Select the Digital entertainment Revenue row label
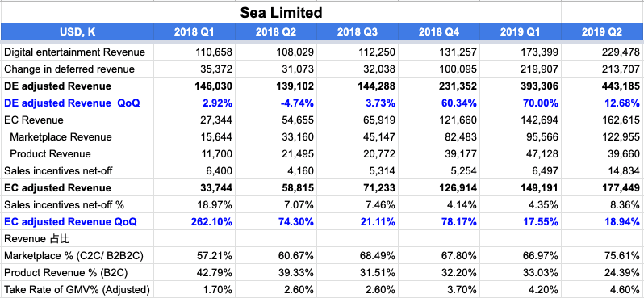Viewport: 644px width, 298px height. (77, 52)
